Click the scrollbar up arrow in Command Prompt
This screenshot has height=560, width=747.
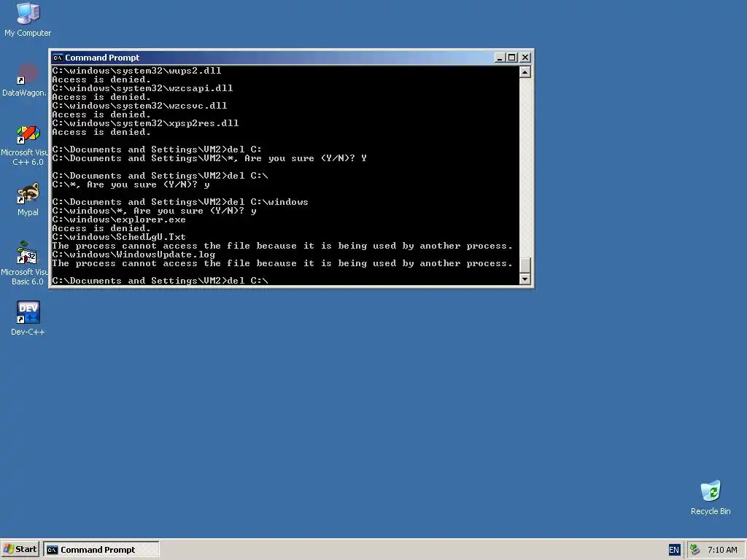(525, 72)
